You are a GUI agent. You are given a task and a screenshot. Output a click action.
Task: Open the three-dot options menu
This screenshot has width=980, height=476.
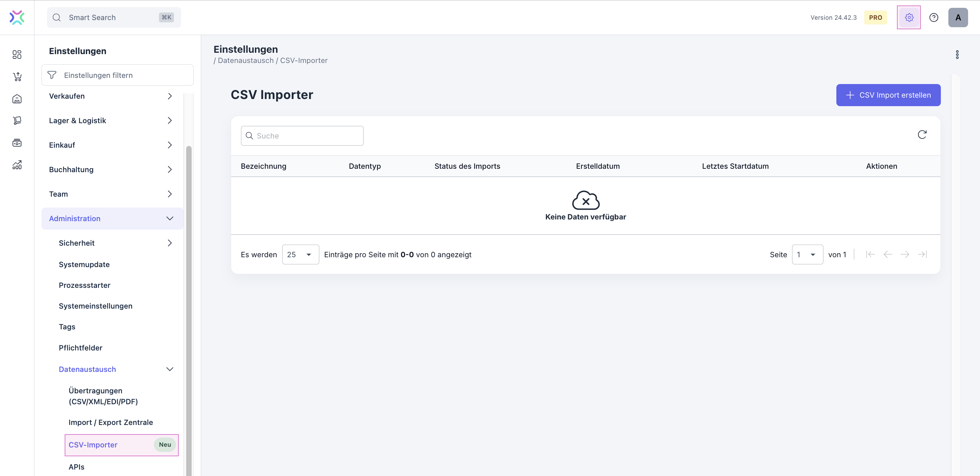pyautogui.click(x=958, y=55)
